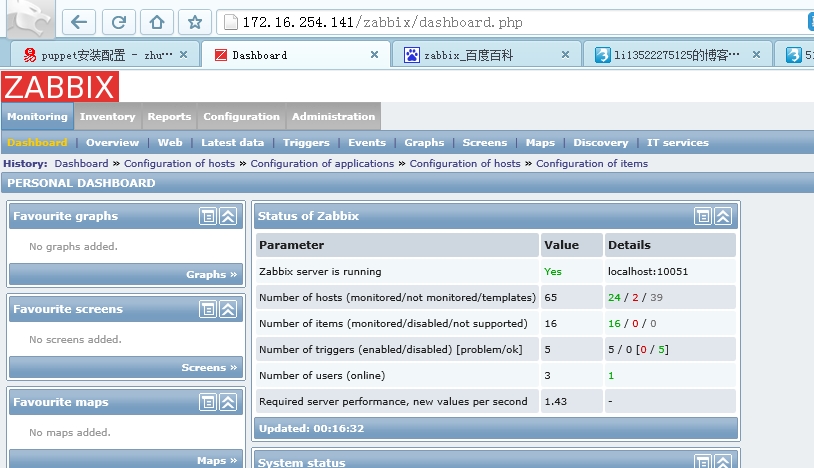This screenshot has width=814, height=468.
Task: Open the Events submenu
Action: pos(367,143)
